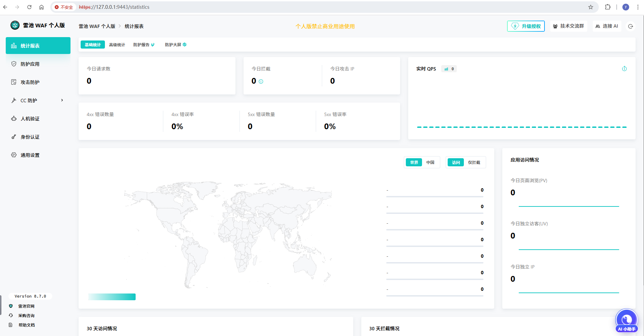Click the 个人版禁止商业用途使用 notice
Viewport: 644px width, 336px height.
point(325,26)
